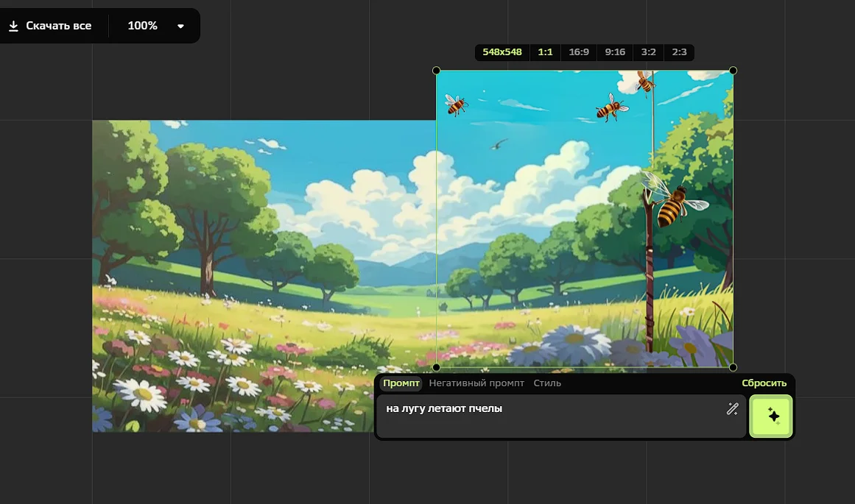855x504 pixels.
Task: Click the 548x548 frame size label
Action: point(502,52)
